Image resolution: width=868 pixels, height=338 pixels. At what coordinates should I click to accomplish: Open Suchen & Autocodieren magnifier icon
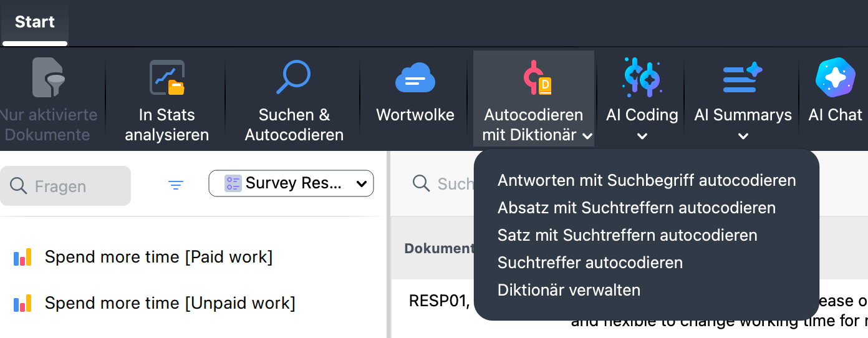point(293,77)
